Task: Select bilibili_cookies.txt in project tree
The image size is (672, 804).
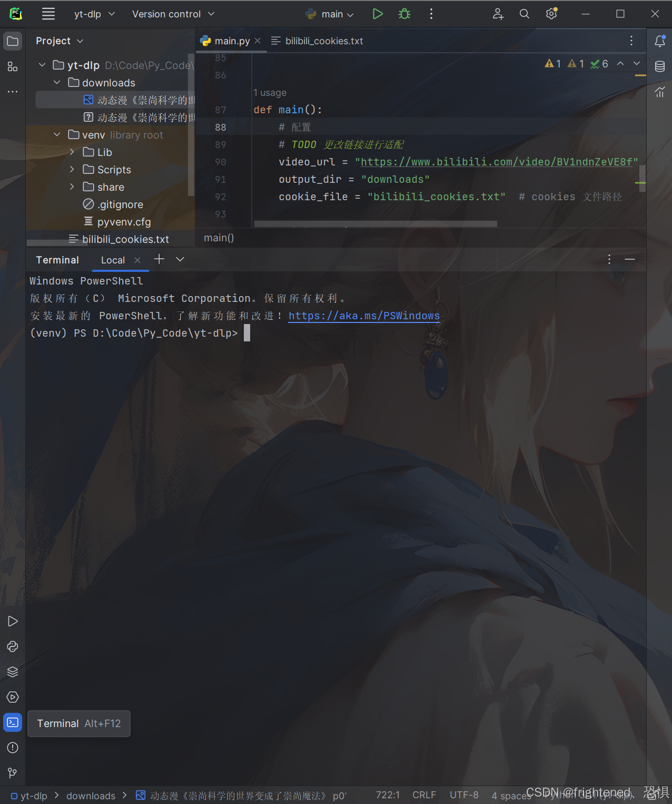Action: (x=118, y=239)
